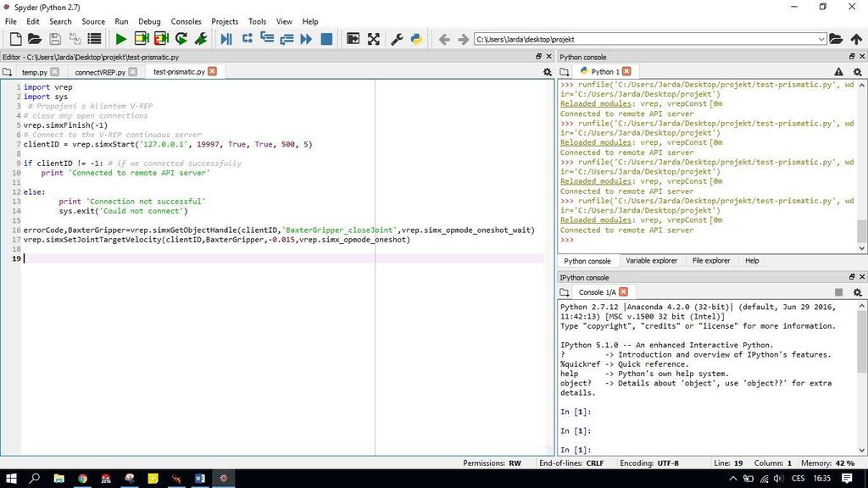This screenshot has height=488, width=868.
Task: Close the Console 1/A tab
Action: point(623,291)
